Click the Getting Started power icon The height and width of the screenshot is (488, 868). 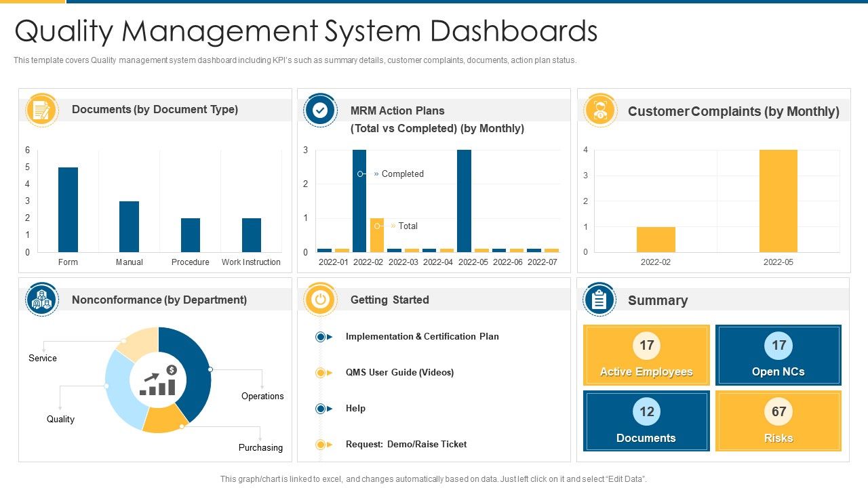pyautogui.click(x=321, y=299)
